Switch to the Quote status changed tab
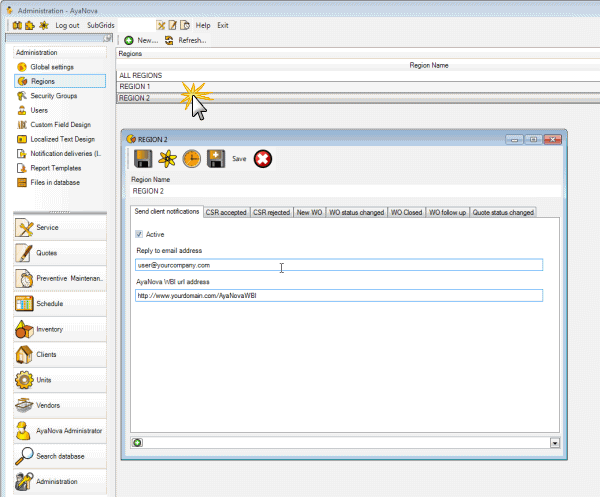The height and width of the screenshot is (497, 600). click(x=503, y=212)
